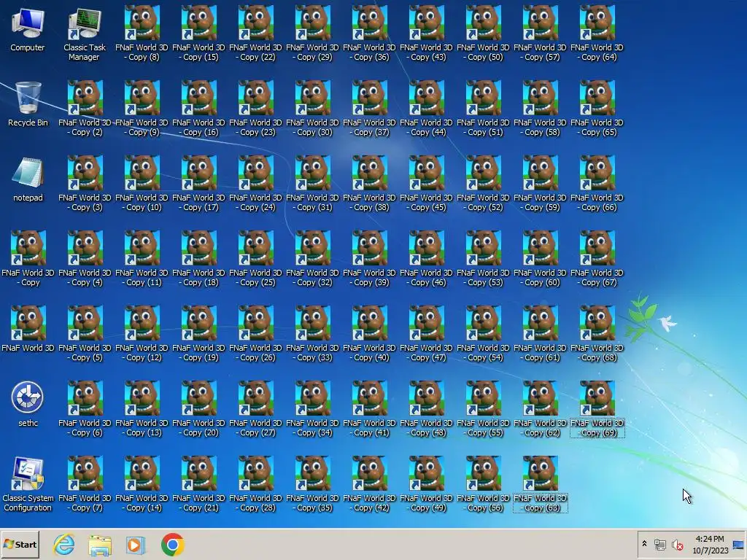Viewport: 747px width, 560px height.
Task: Select FNaF World 3D - Copy (35)
Action: click(x=312, y=484)
